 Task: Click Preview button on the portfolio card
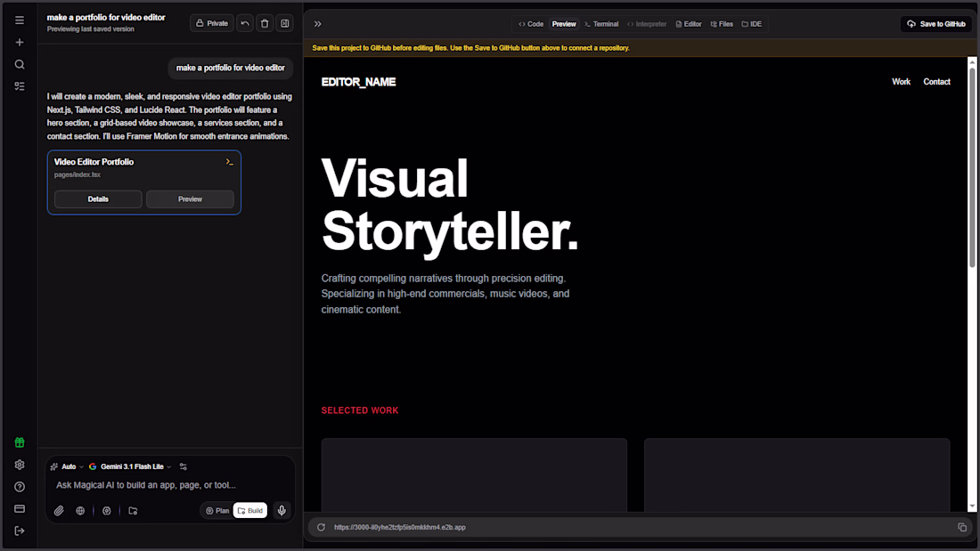190,199
